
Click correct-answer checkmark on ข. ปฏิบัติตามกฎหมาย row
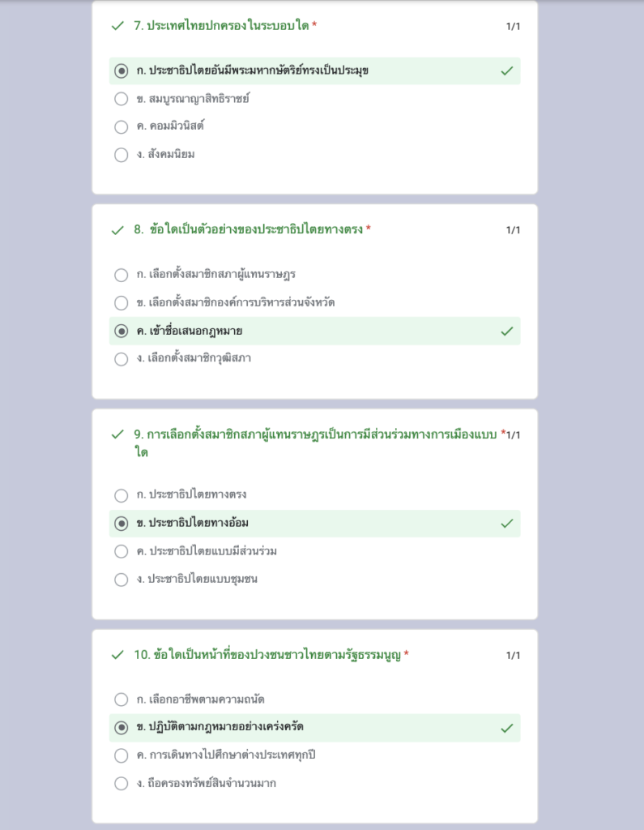point(507,729)
